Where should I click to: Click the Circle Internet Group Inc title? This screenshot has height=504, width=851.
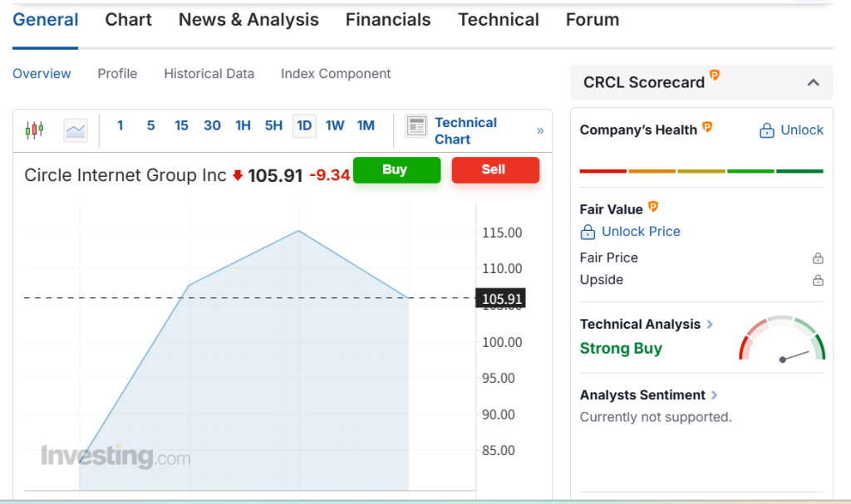[x=125, y=175]
